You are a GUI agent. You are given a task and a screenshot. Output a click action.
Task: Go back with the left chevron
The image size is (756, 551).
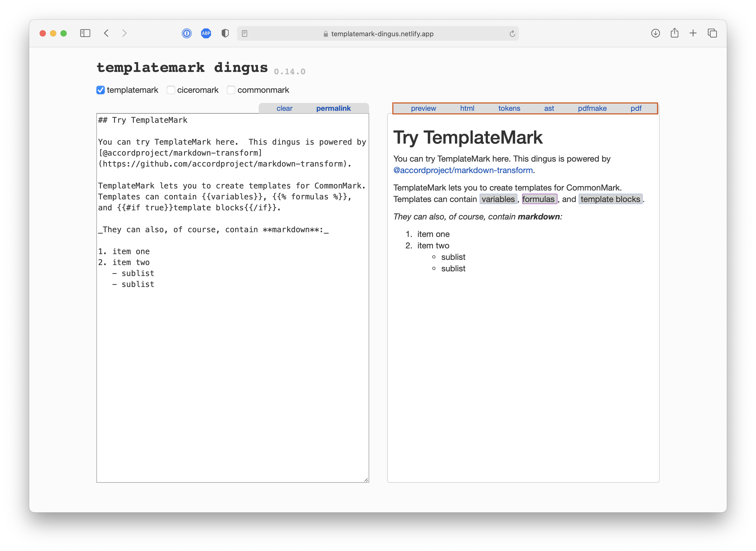pos(106,33)
